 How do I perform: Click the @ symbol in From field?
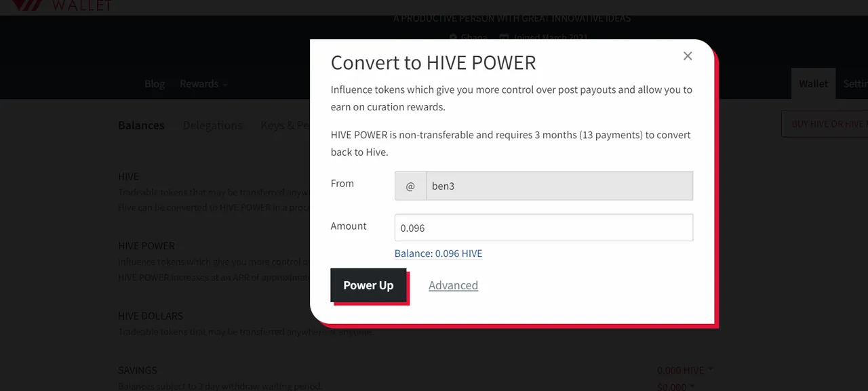(x=410, y=186)
